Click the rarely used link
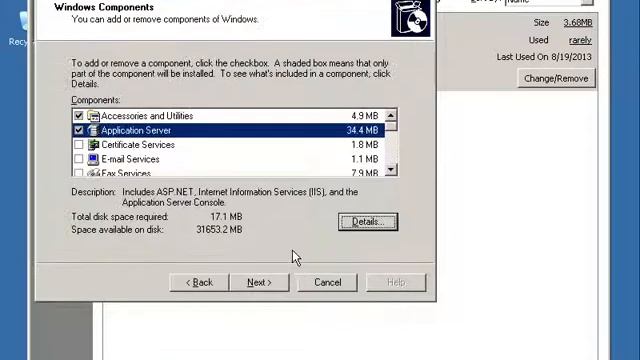Screen dimensions: 640x360 580,40
